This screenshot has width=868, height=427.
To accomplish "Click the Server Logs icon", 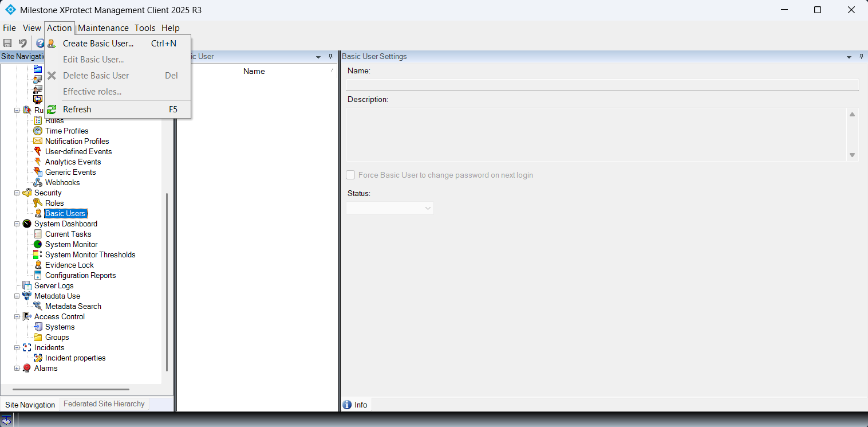I will tap(27, 285).
